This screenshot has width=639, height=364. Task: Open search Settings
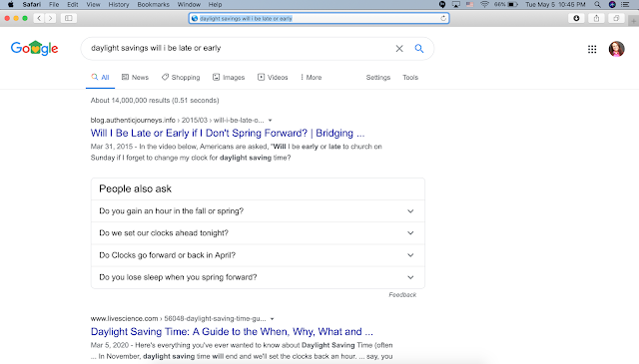point(378,78)
